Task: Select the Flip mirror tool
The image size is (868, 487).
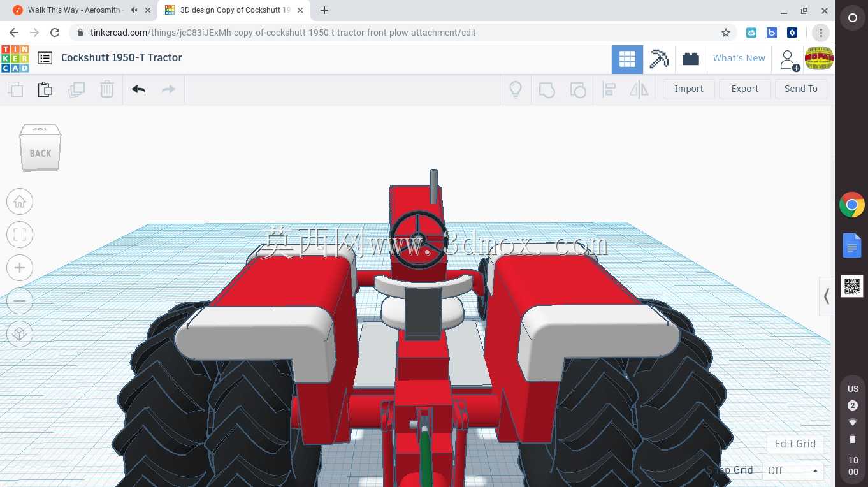Action: (639, 89)
